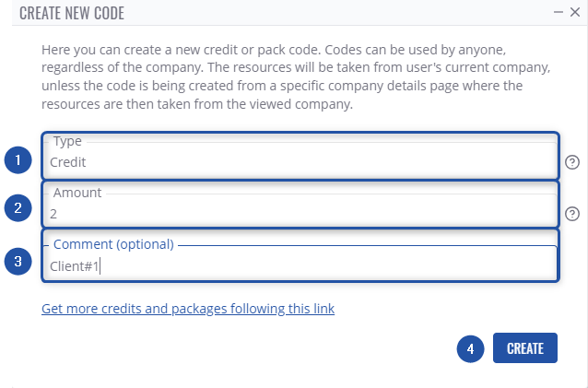The image size is (588, 388).
Task: Open the get more credits and packages link
Action: (x=188, y=309)
